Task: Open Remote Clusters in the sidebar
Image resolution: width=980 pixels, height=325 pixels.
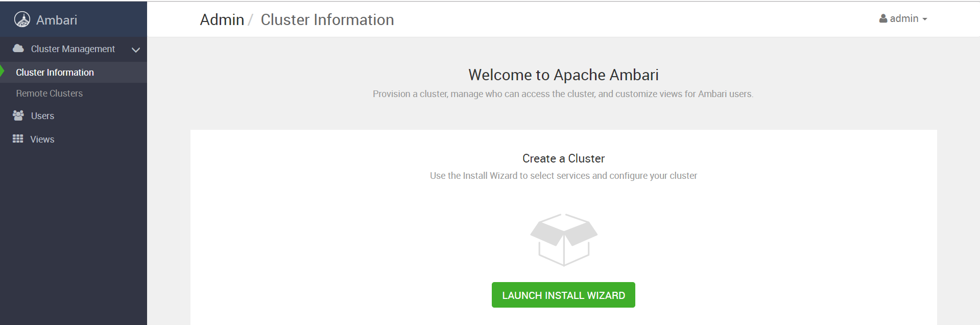Action: point(50,94)
